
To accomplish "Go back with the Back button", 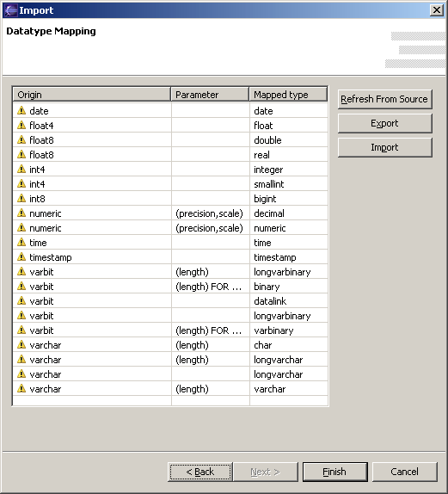I will coord(200,472).
